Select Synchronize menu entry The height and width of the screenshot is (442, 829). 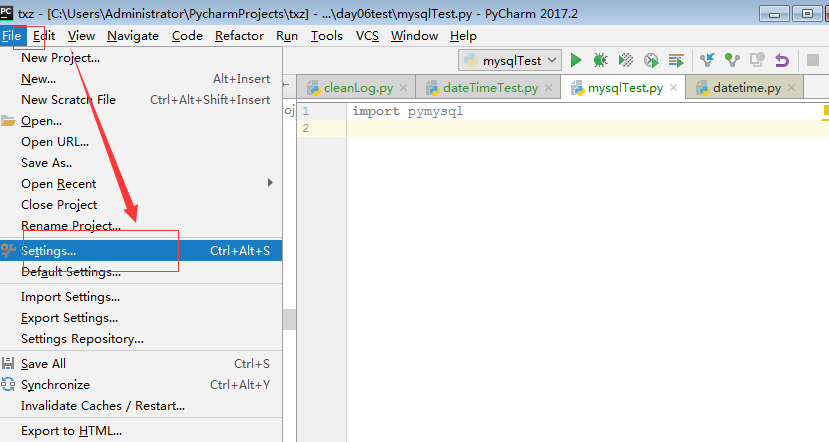point(141,384)
